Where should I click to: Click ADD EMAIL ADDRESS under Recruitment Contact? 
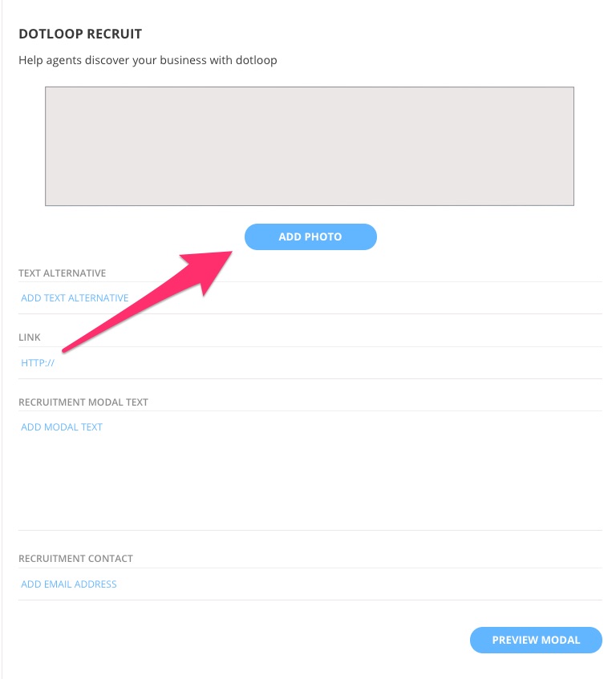click(x=68, y=584)
